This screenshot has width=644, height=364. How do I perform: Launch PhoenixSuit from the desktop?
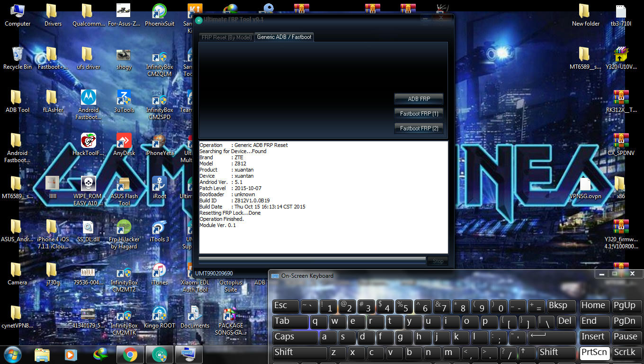[x=160, y=15]
